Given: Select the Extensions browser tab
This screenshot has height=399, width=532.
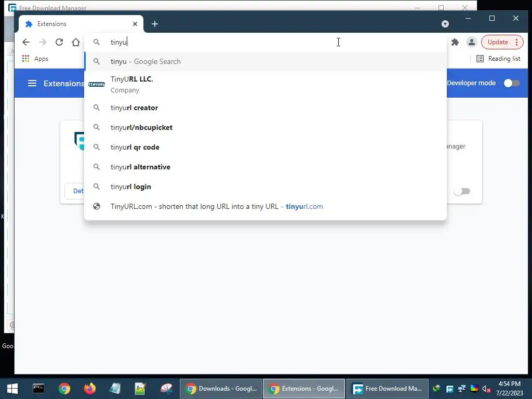Looking at the screenshot, I should tap(81, 24).
